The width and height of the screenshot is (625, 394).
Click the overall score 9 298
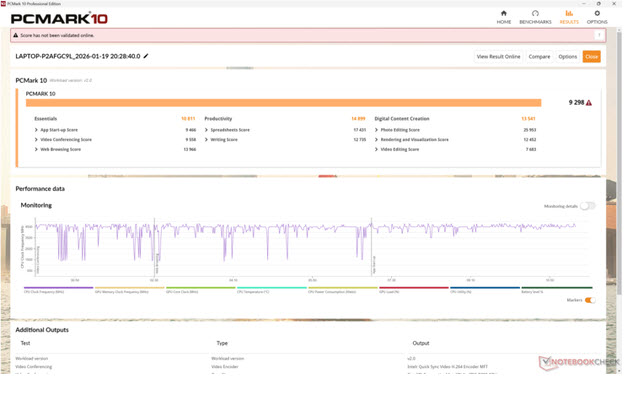[x=576, y=103]
